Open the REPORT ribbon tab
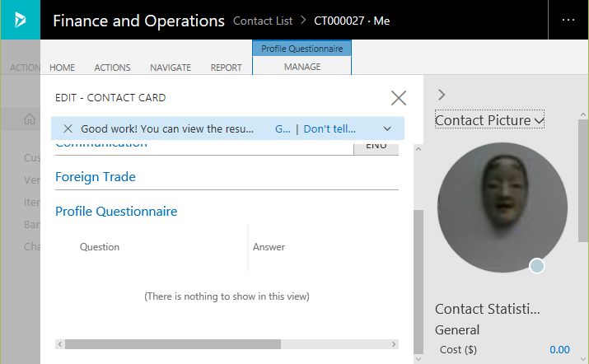Image resolution: width=589 pixels, height=364 pixels. 226,68
